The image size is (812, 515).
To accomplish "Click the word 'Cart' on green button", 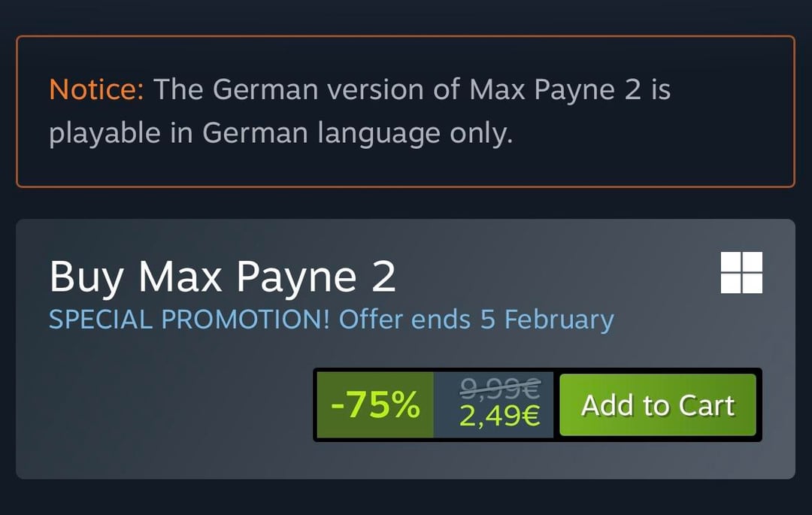I will click(x=706, y=405).
